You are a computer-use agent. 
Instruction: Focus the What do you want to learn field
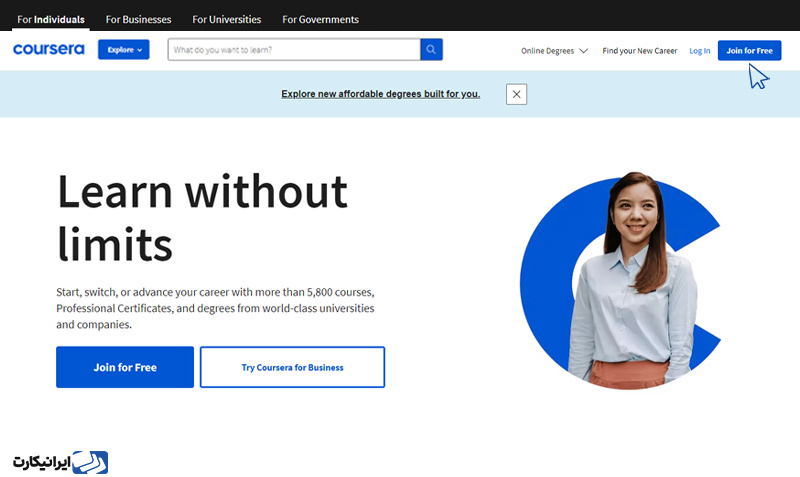tap(294, 49)
